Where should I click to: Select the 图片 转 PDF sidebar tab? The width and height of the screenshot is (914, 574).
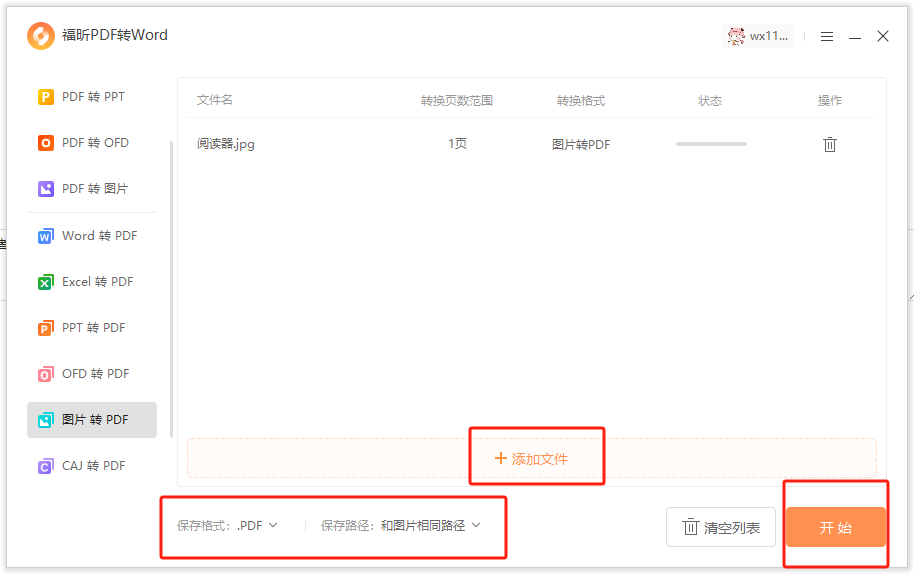(x=95, y=420)
